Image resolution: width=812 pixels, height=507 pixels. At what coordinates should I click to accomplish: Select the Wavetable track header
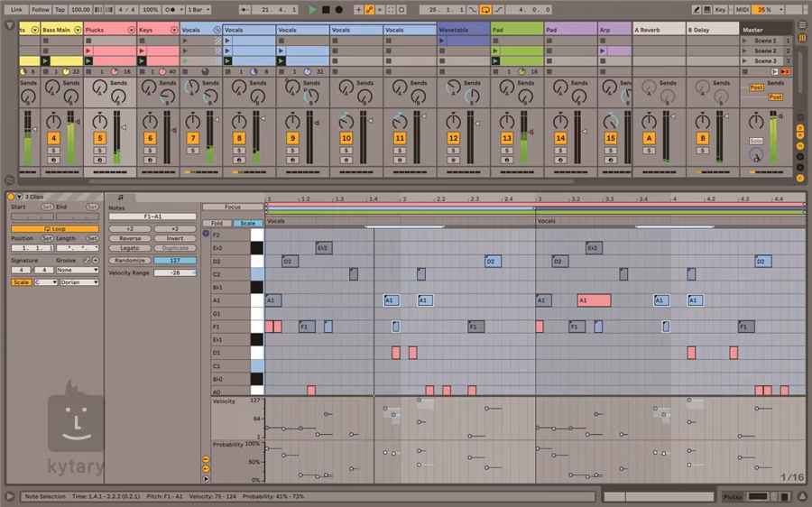click(x=464, y=30)
